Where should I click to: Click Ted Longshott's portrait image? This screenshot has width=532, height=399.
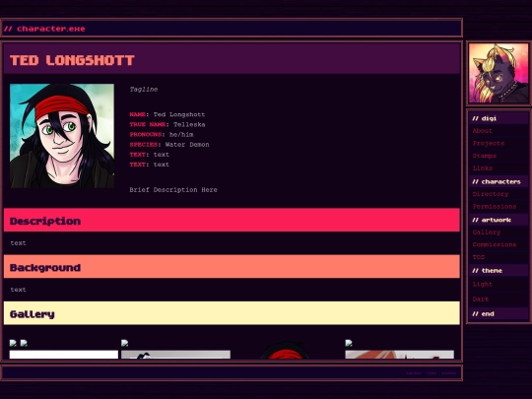tap(62, 136)
